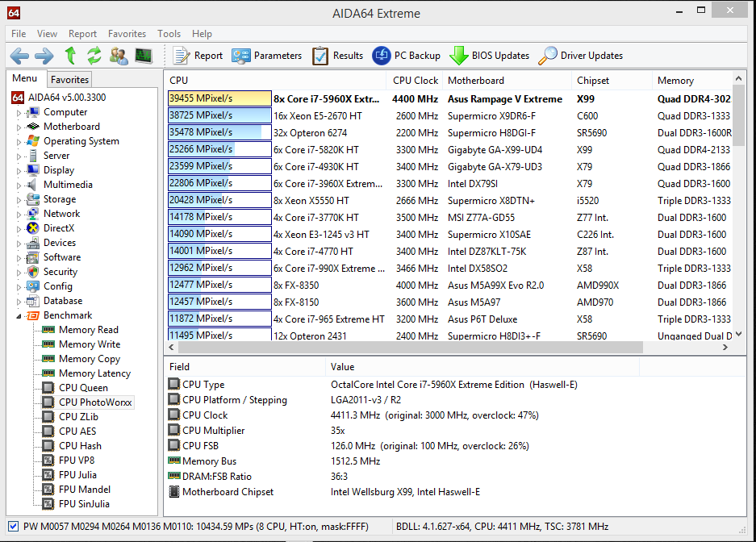Viewport: 756px width, 542px height.
Task: Expand the Computer tree node
Action: tap(19, 113)
